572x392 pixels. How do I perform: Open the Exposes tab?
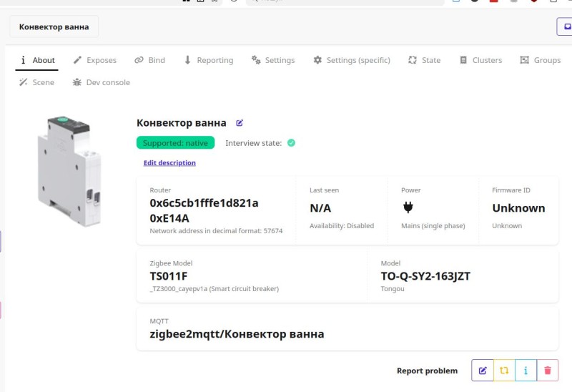[94, 60]
